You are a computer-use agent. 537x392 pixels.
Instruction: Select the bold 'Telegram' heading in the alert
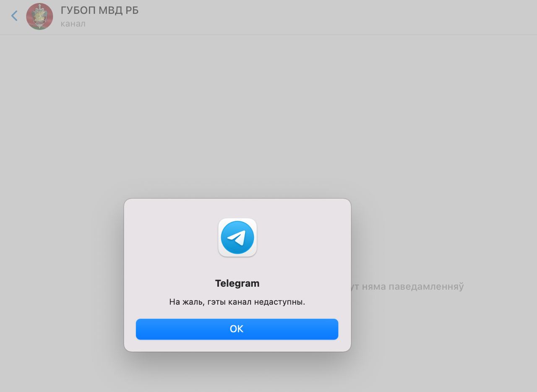point(237,283)
